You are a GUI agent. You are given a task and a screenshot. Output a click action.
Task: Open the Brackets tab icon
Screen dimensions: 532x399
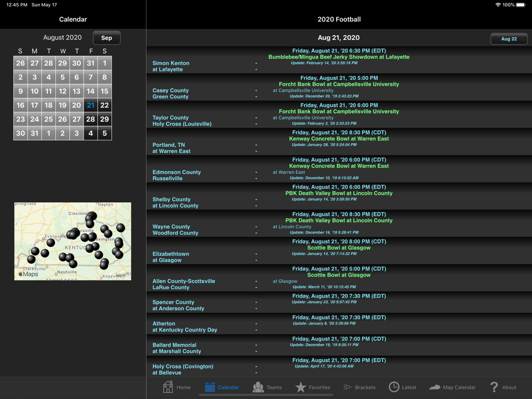click(x=347, y=387)
